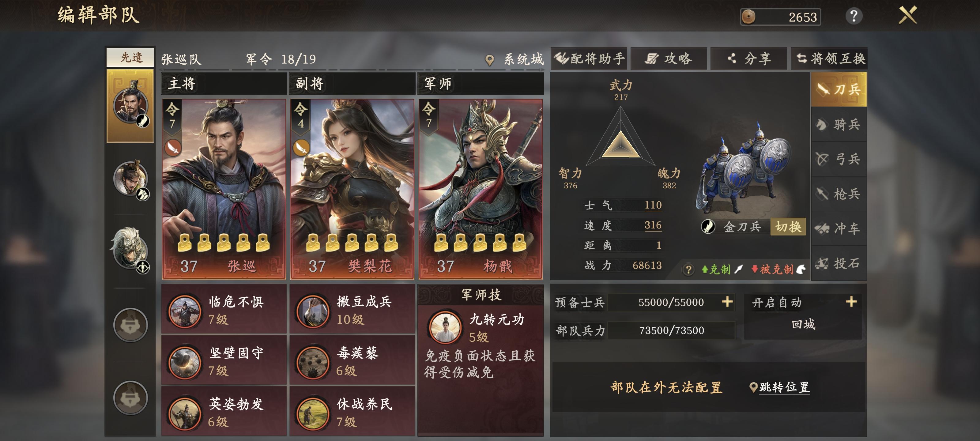Image resolution: width=980 pixels, height=441 pixels.
Task: Click the 分享 share icon
Action: (x=732, y=58)
